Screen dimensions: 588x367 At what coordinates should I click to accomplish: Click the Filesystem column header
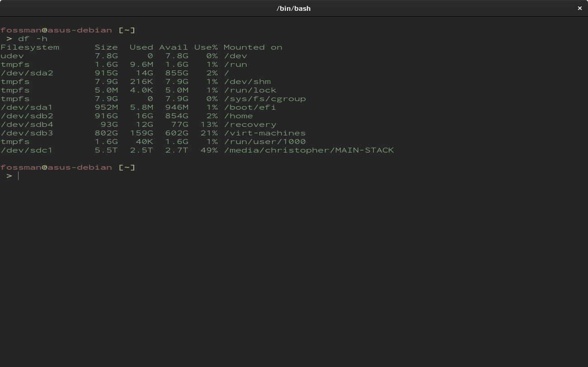30,47
